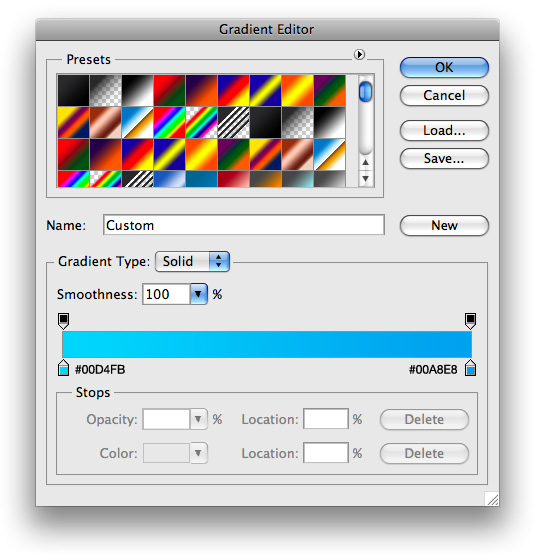
Task: Choose the gray-to-orange preset in bottom row
Action: pyautogui.click(x=265, y=179)
